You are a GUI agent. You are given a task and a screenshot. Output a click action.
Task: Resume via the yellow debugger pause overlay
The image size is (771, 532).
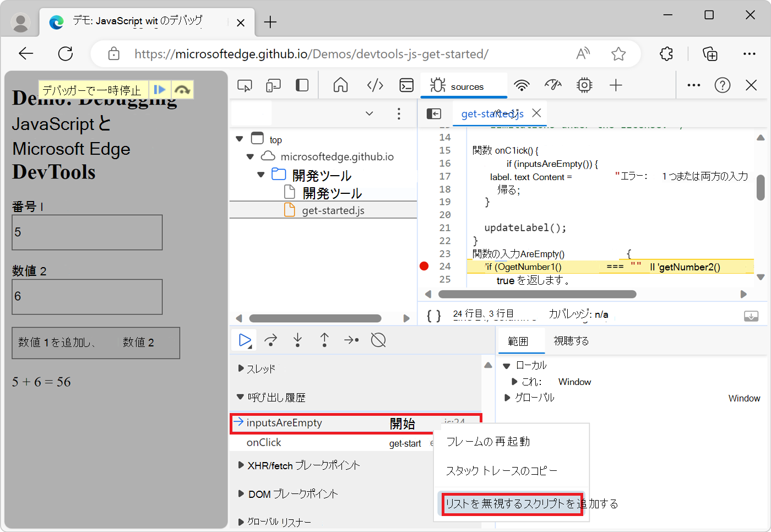pyautogui.click(x=160, y=89)
